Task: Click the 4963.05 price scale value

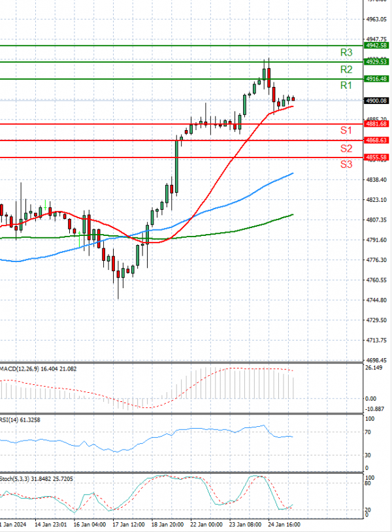Action: (376, 20)
